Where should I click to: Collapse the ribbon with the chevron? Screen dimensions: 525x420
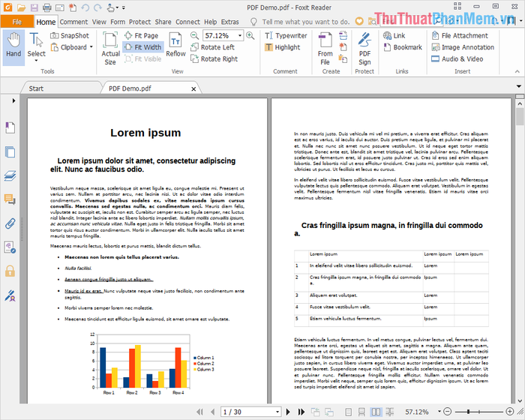coord(517,71)
